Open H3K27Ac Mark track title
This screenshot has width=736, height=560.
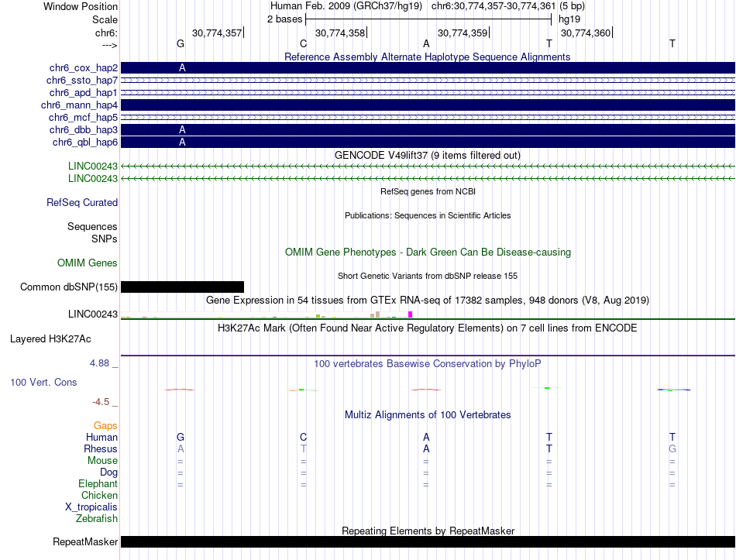click(427, 328)
